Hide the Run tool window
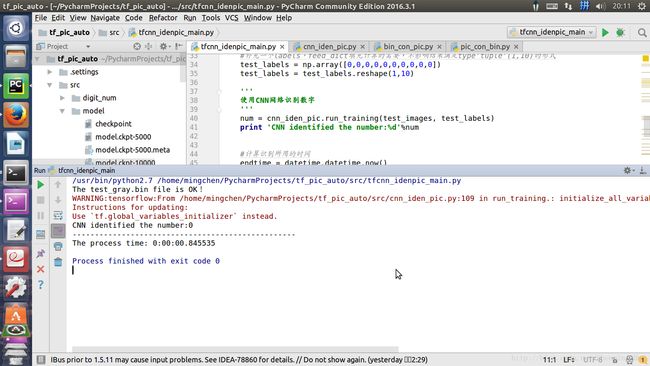Image resolution: width=650 pixels, height=366 pixels. pyautogui.click(x=643, y=170)
